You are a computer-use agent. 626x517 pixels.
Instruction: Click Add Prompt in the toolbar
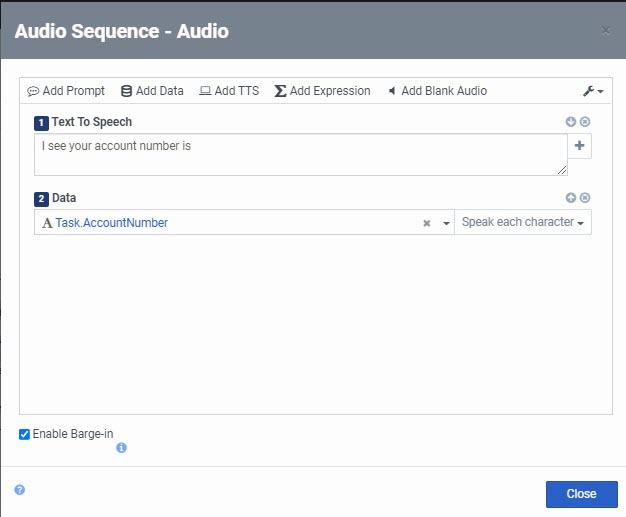click(66, 91)
